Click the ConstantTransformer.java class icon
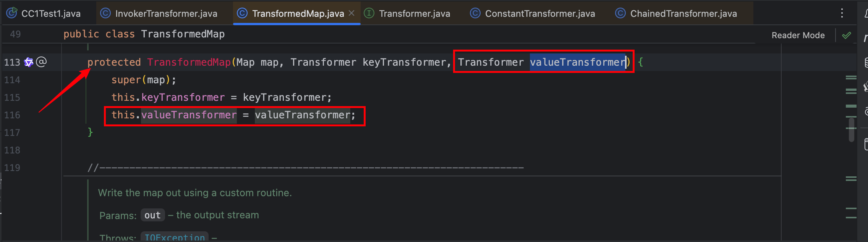This screenshot has height=242, width=868. point(475,13)
